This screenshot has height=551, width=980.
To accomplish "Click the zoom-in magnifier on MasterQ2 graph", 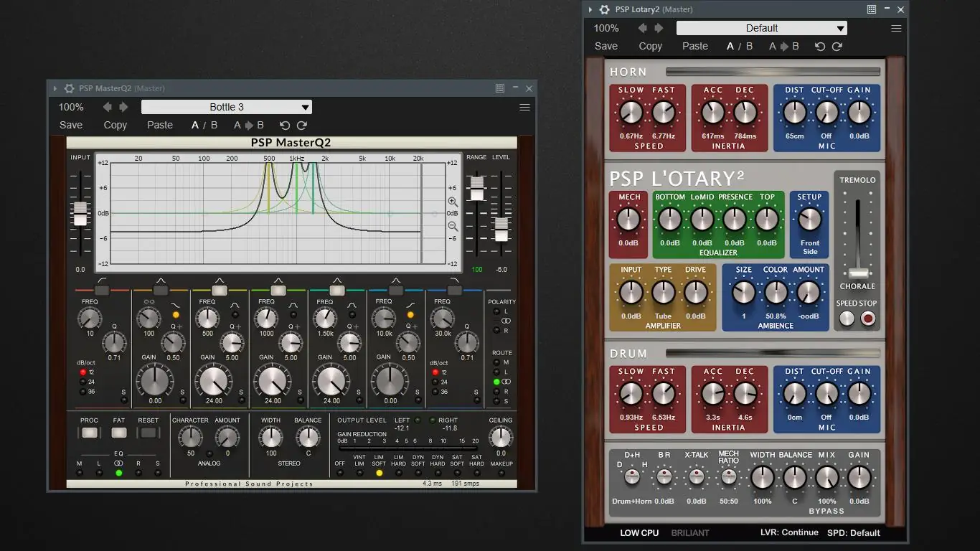I will click(453, 202).
